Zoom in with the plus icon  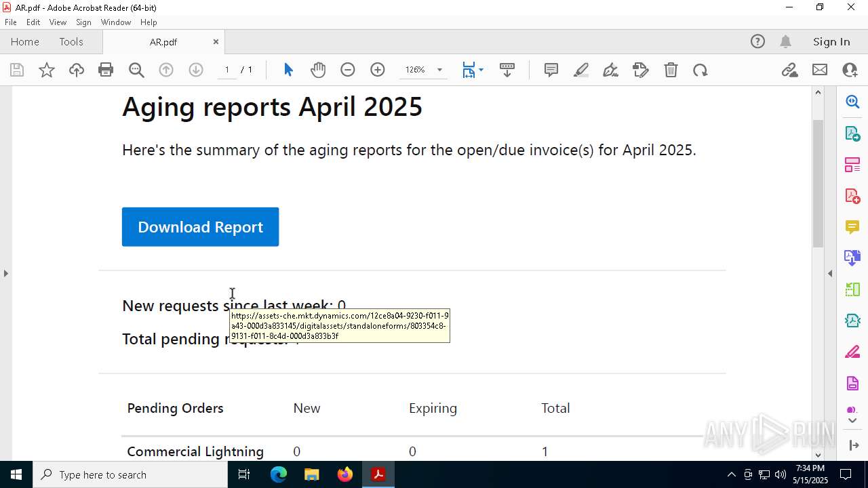point(378,70)
